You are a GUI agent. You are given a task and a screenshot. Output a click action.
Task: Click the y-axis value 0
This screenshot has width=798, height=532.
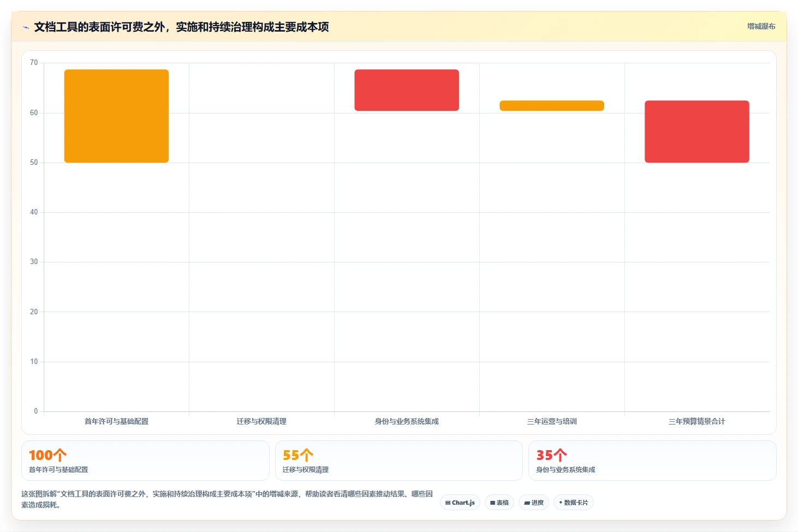click(36, 411)
